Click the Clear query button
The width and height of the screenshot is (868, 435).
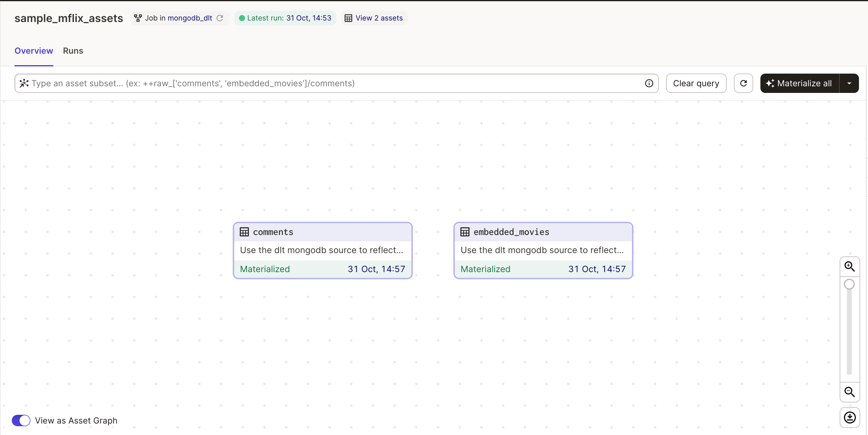696,83
